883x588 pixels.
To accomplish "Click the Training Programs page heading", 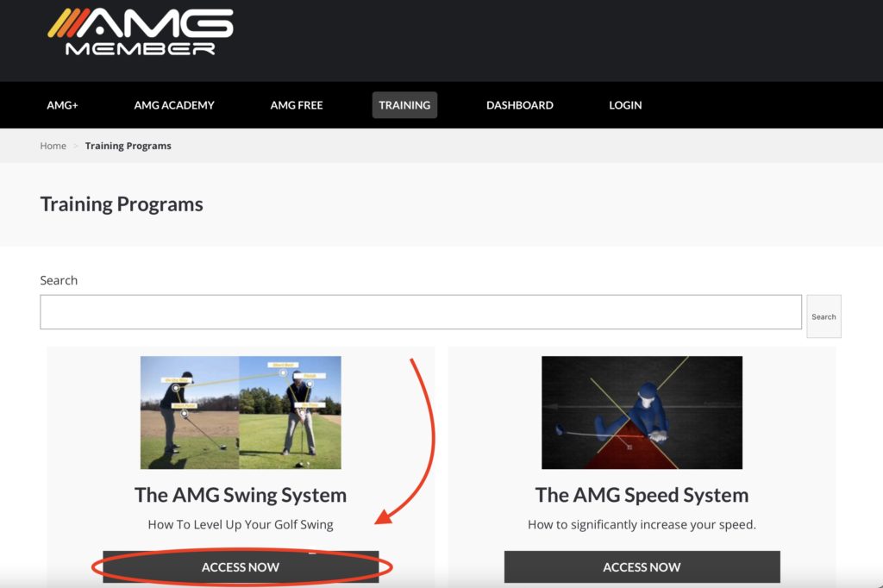I will point(122,204).
